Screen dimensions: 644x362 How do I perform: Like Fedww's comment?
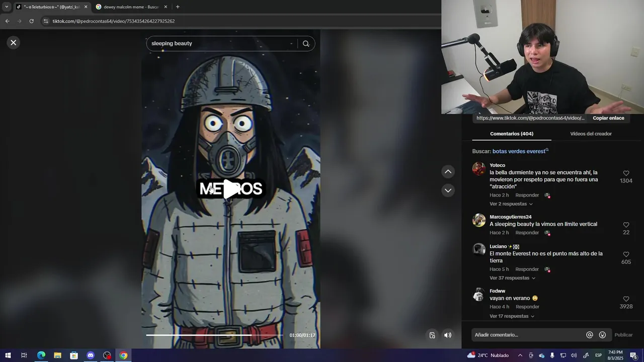pyautogui.click(x=626, y=299)
